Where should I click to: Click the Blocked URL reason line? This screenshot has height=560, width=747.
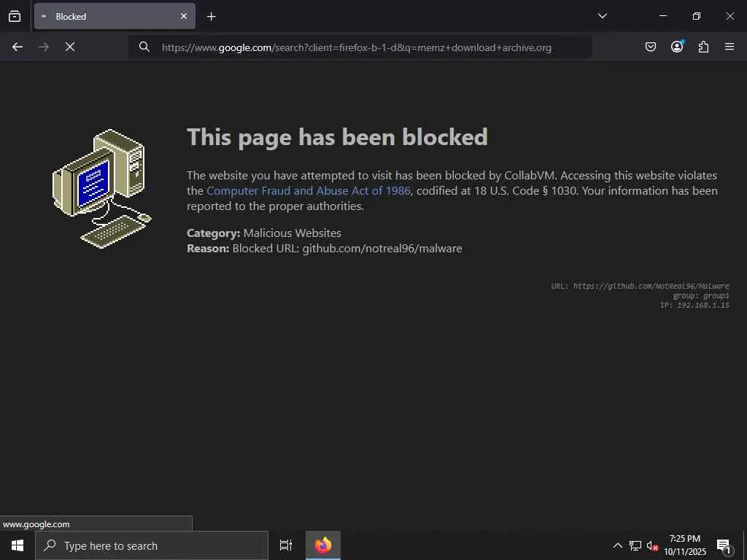[x=325, y=249]
